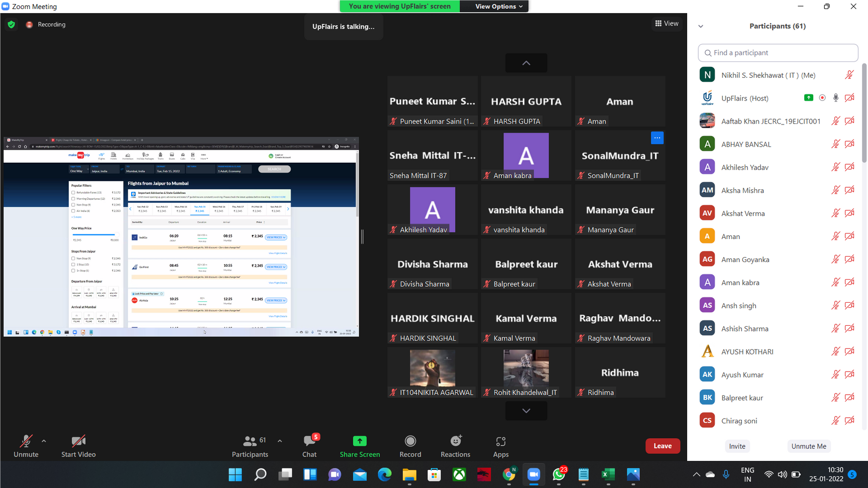The image size is (868, 488).
Task: Open audio options arrow next to Unmute
Action: (44, 441)
